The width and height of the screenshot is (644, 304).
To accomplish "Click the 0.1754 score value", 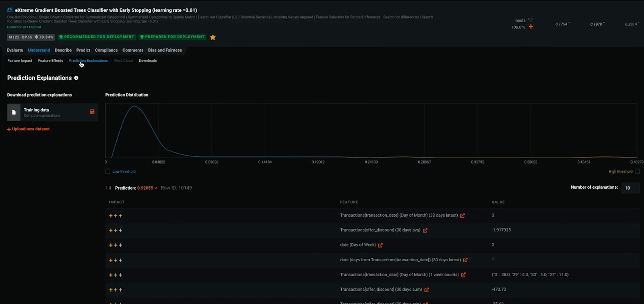I will pyautogui.click(x=561, y=24).
